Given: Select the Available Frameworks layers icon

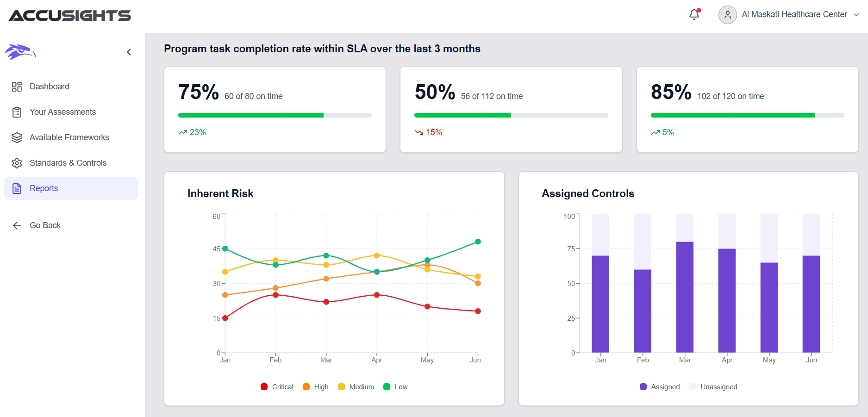Looking at the screenshot, I should point(17,137).
